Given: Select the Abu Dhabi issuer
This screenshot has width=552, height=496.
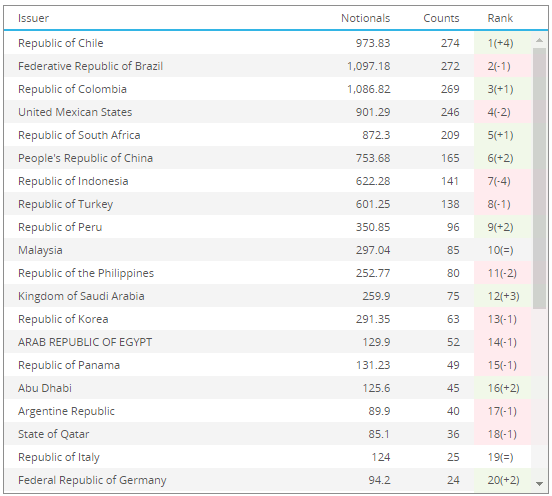Looking at the screenshot, I should pos(45,388).
